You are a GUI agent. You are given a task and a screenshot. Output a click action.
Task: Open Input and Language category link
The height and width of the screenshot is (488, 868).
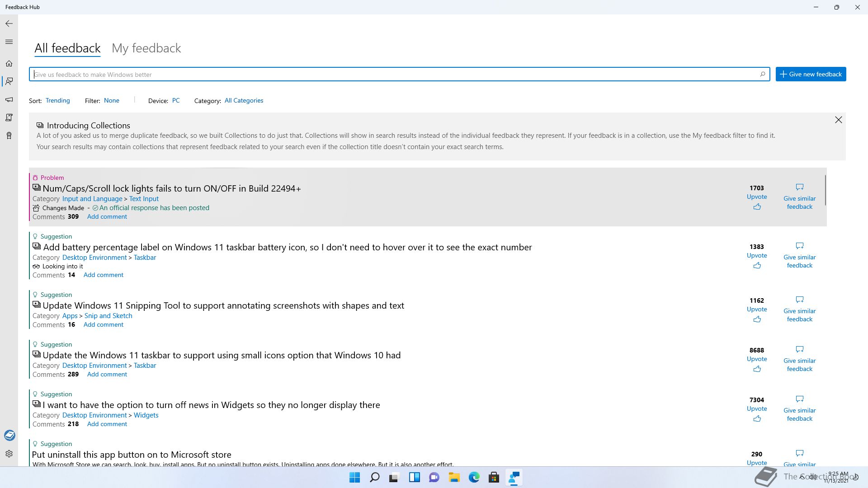(92, 199)
